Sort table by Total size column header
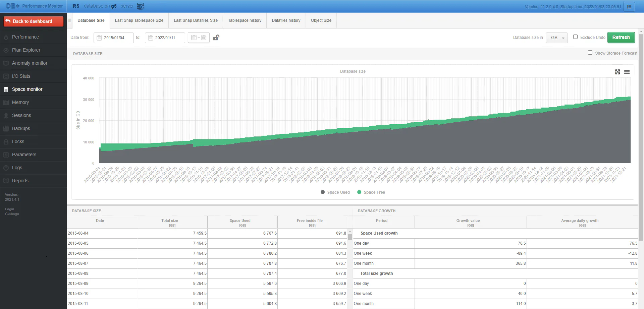The height and width of the screenshot is (309, 644). [x=172, y=223]
